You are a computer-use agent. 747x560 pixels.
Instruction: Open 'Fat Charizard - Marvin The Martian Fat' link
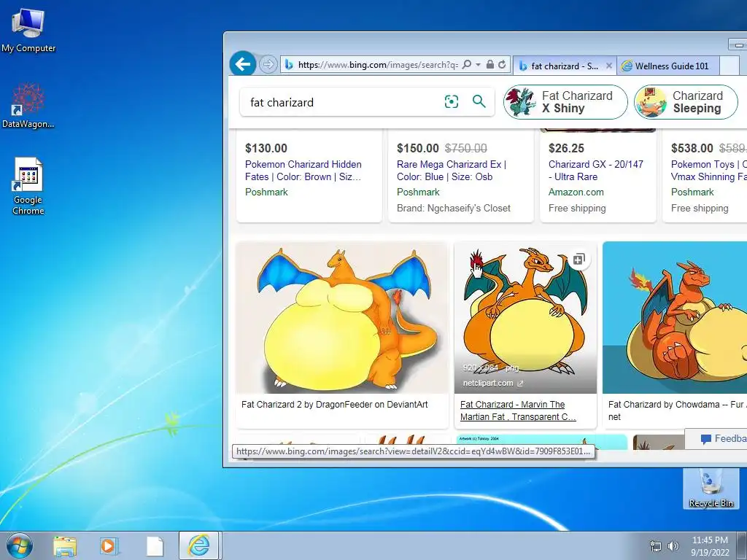(x=518, y=411)
